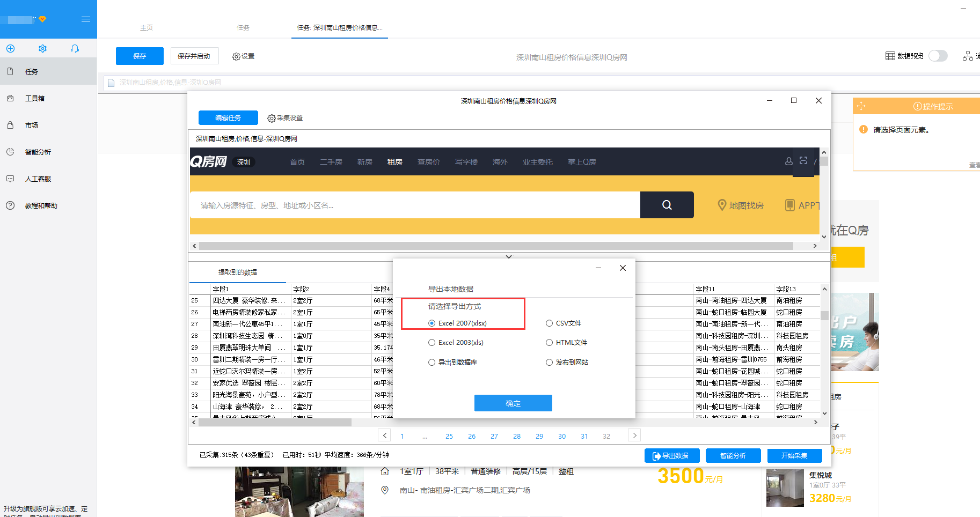The height and width of the screenshot is (517, 980).
Task: Click cell 四达大厦 豪华装修 in row 25
Action: tap(251, 301)
